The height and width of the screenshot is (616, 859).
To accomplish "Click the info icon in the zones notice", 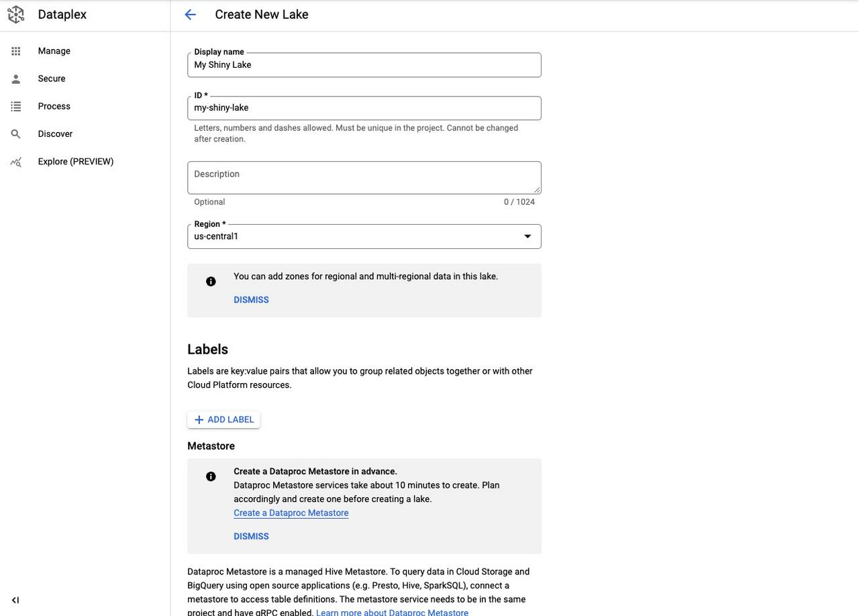I will click(x=211, y=282).
